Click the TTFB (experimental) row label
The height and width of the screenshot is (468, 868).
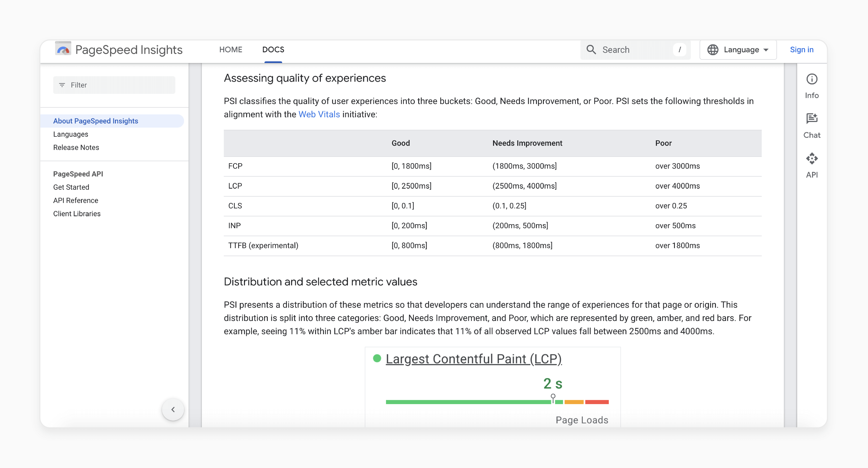263,245
